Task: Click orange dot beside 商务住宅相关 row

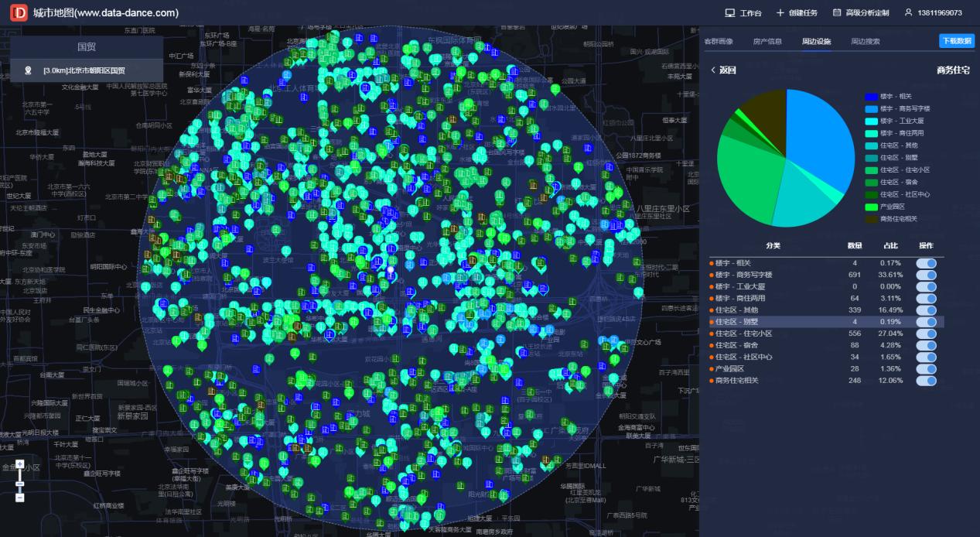Action: click(x=712, y=380)
